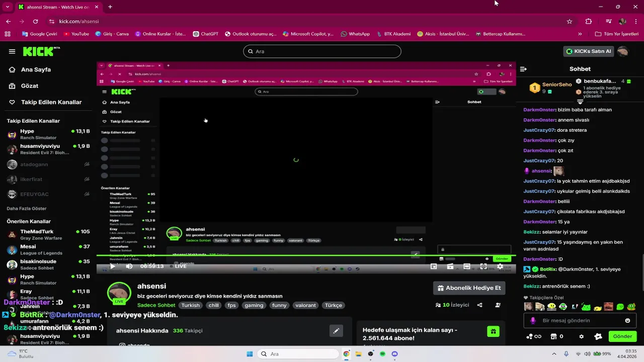Open Ana Sayfa home page
The image size is (644, 362).
(30, 70)
